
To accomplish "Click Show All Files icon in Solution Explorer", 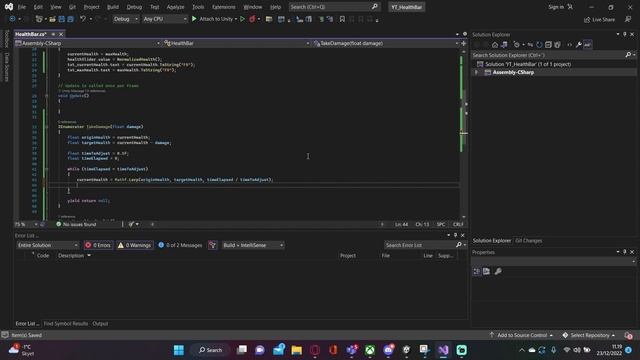I will tap(557, 45).
